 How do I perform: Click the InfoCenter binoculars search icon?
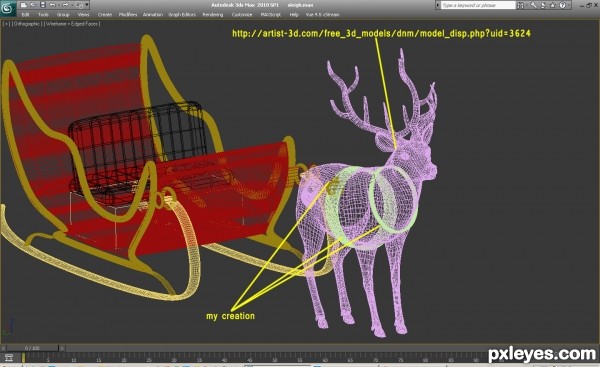pos(521,5)
